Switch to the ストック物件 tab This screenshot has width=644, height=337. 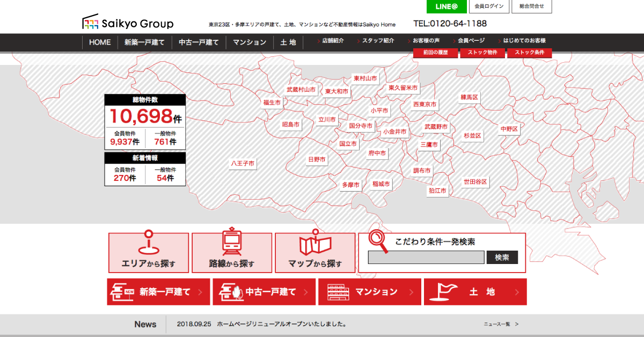482,53
